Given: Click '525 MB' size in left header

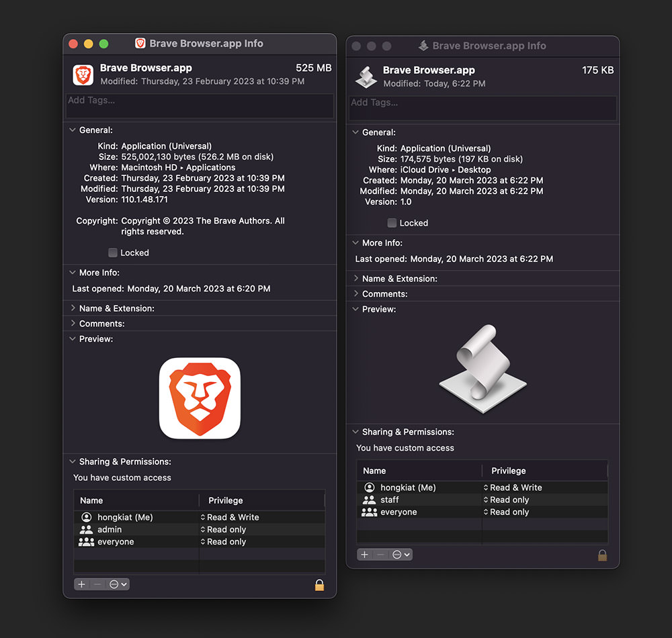Looking at the screenshot, I should [x=314, y=68].
